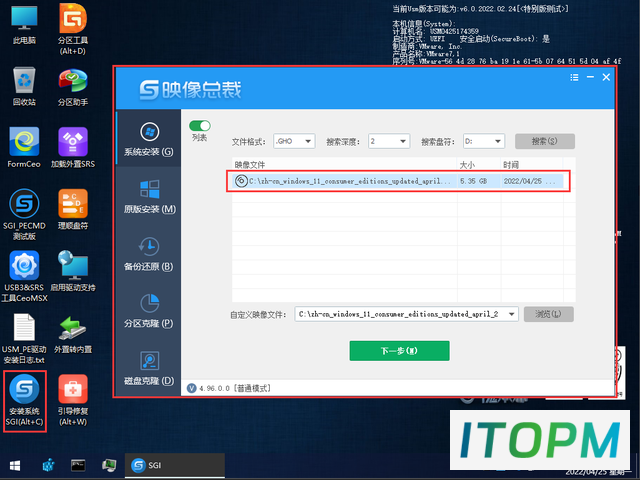Launch 分区工具 (Alt+D) desktop icon
The height and width of the screenshot is (480, 640).
pyautogui.click(x=73, y=29)
